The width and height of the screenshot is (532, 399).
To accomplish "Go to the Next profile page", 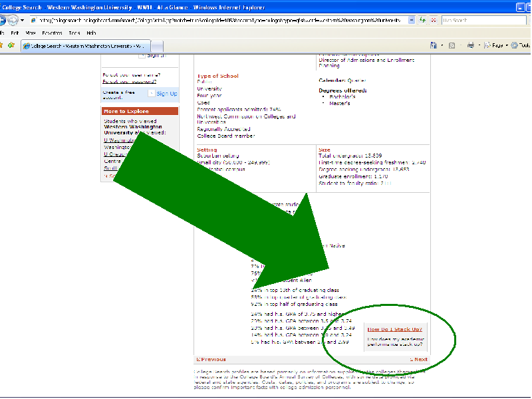I will tap(418, 359).
